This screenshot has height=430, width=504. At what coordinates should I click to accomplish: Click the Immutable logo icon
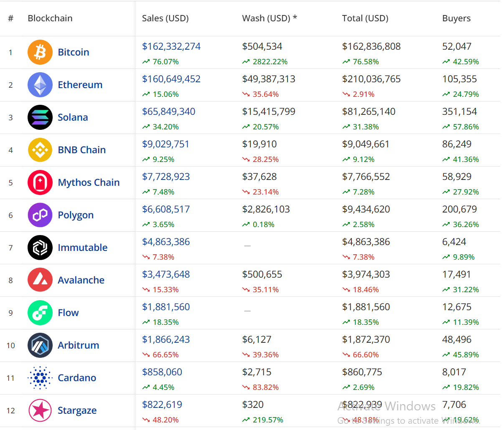40,248
